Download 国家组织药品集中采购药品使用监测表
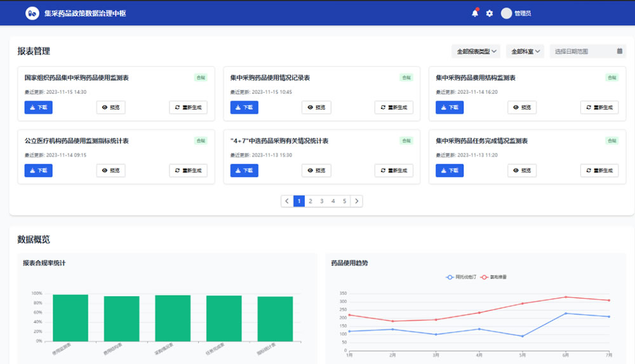The image size is (635, 364). coord(39,107)
